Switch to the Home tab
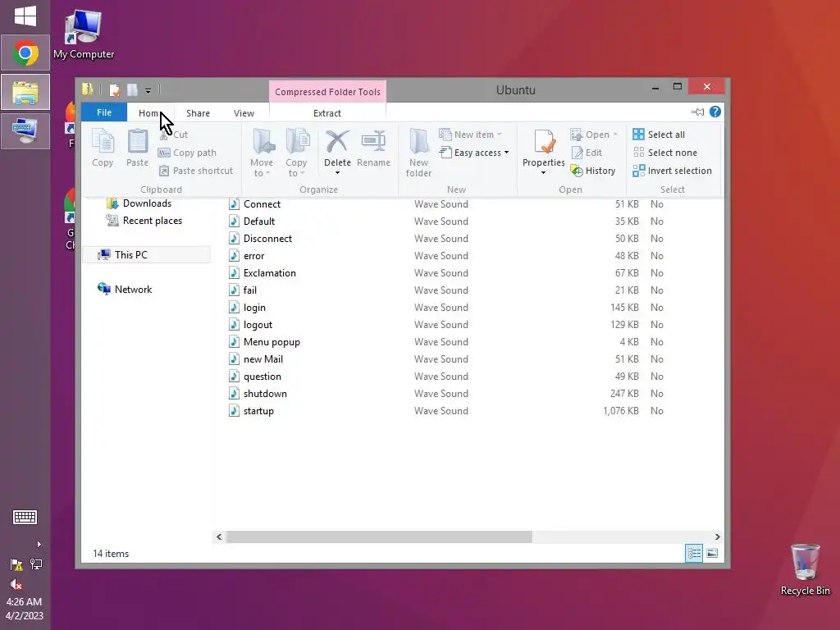The image size is (840, 630). click(150, 113)
